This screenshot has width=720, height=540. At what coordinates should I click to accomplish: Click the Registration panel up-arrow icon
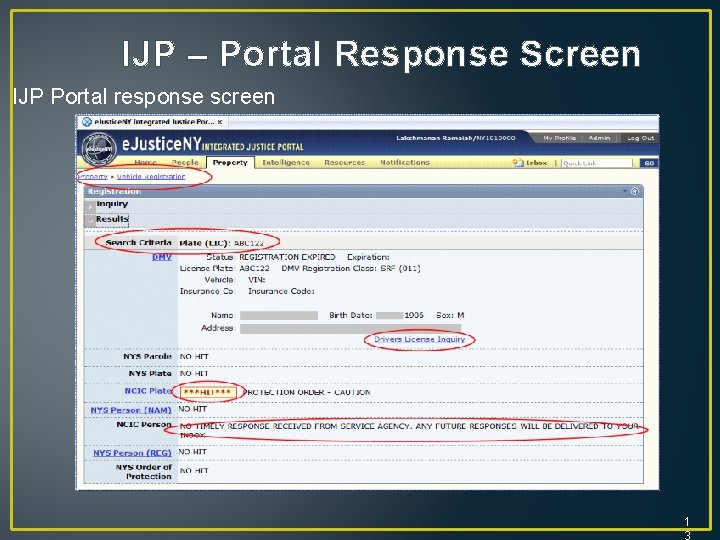pos(635,191)
